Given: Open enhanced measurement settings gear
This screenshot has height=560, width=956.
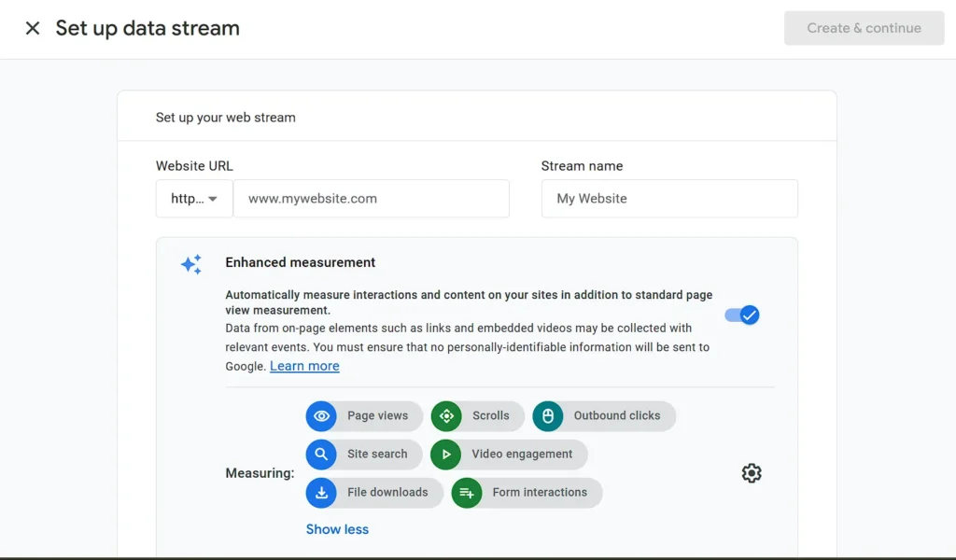Looking at the screenshot, I should click(x=752, y=473).
